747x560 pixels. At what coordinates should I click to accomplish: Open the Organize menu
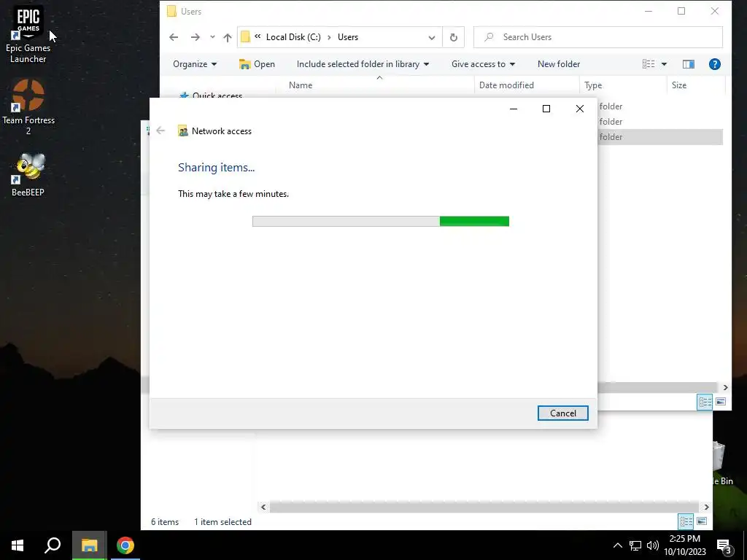194,64
